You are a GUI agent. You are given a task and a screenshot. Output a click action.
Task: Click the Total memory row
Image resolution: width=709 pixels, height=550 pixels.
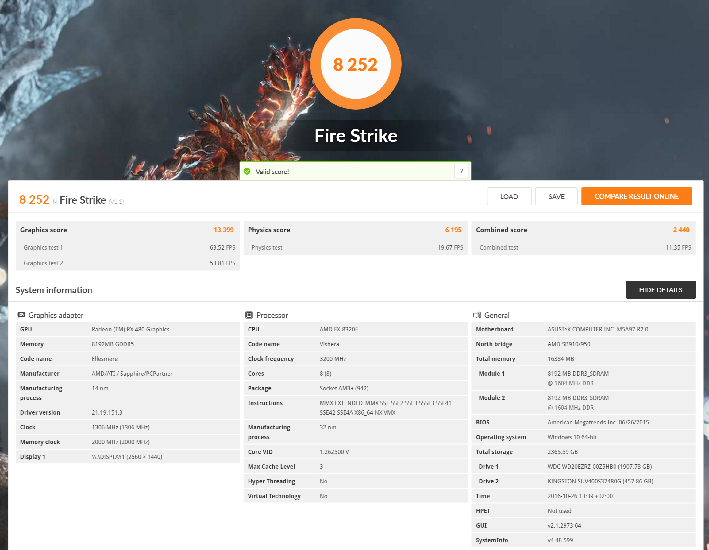point(583,359)
